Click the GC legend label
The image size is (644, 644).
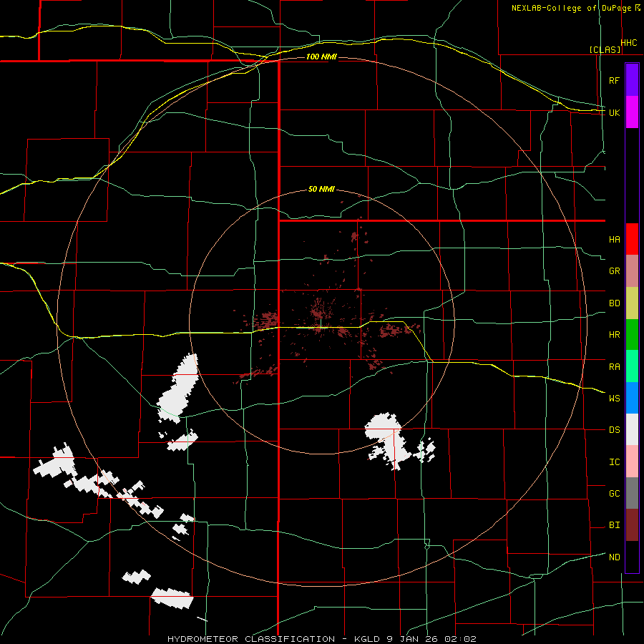coord(614,494)
